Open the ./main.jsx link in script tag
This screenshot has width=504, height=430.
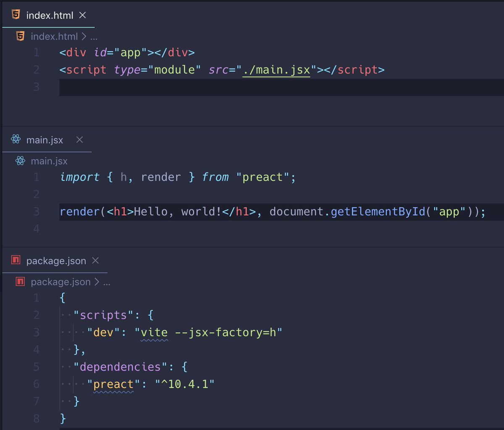pos(277,69)
